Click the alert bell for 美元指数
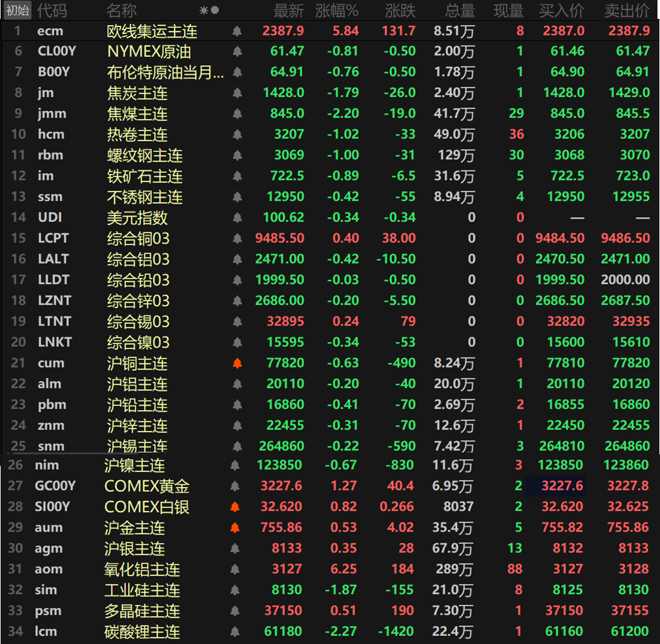The image size is (660, 644). (x=238, y=218)
